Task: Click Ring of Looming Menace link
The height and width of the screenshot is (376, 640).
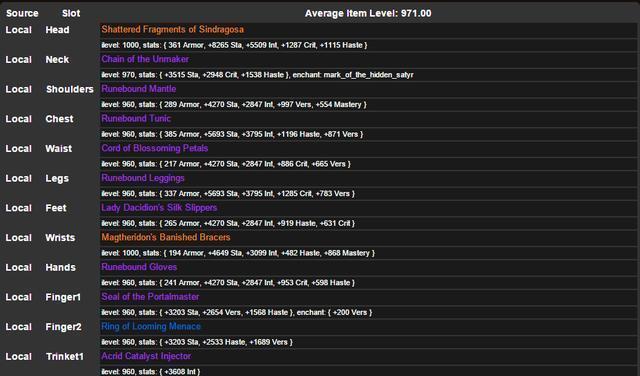Action: pos(151,327)
